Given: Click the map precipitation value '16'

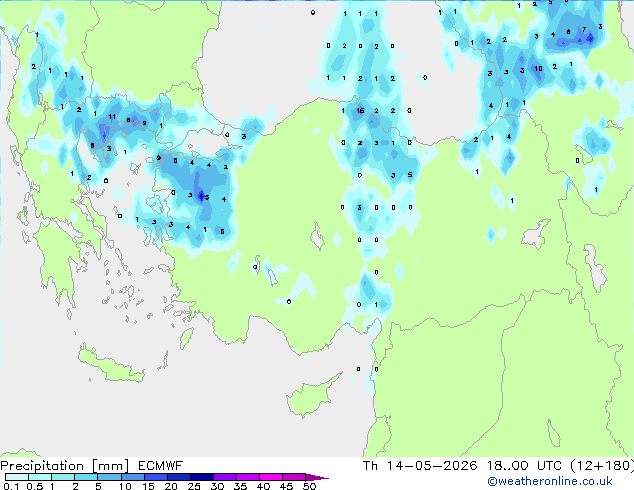Looking at the screenshot, I should [x=360, y=110].
